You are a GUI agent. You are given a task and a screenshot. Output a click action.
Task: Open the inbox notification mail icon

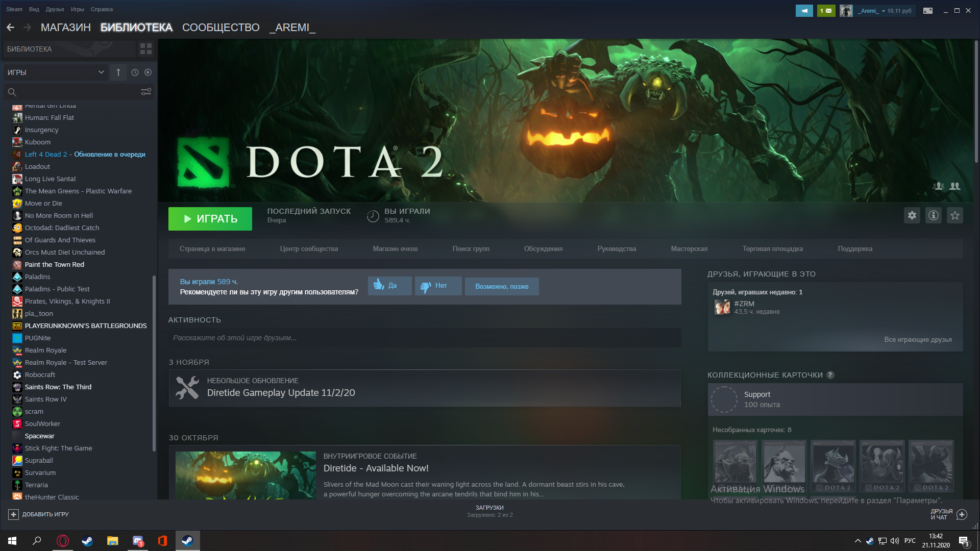point(826,11)
